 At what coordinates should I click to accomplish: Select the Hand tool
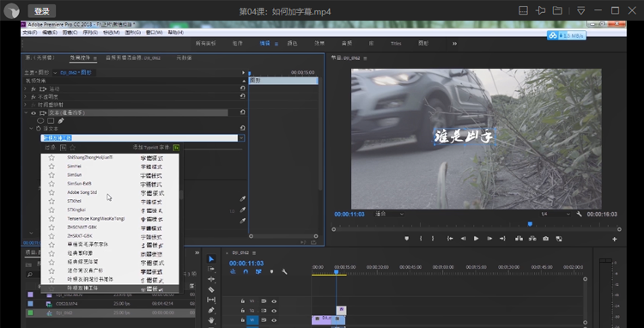[x=211, y=319]
